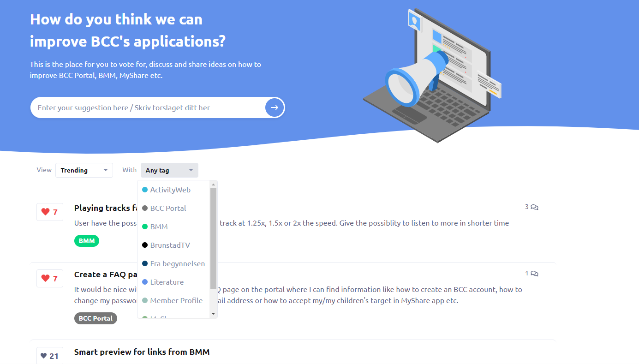Click the heart icon on Playing tracks post
Screen dimensions: 639x364
45,212
